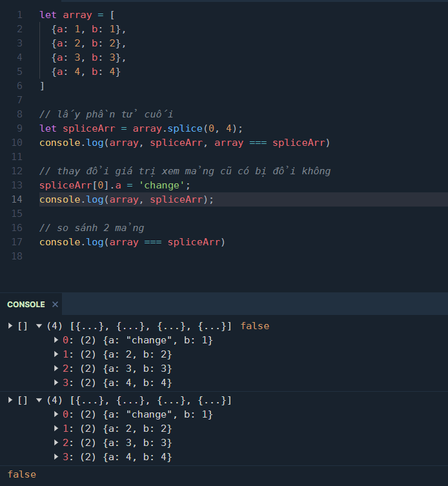Expand item 2 in second log output
The width and height of the screenshot is (448, 486).
pos(56,443)
